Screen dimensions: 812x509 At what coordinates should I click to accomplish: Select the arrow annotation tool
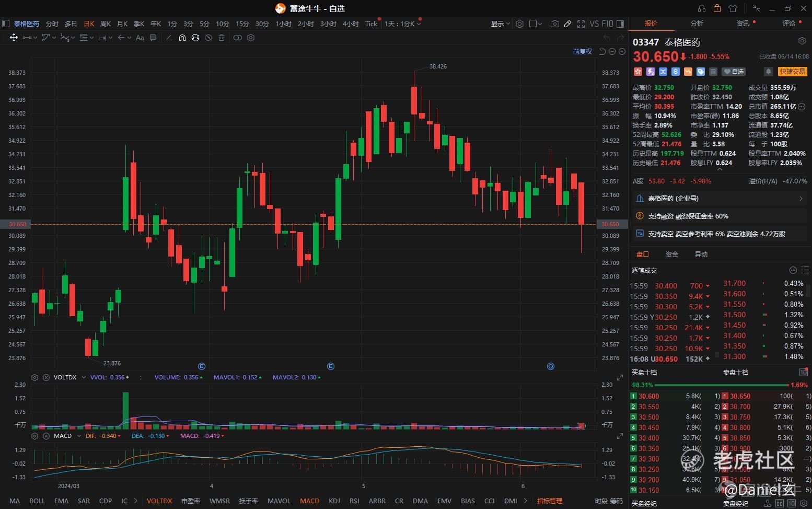121,38
